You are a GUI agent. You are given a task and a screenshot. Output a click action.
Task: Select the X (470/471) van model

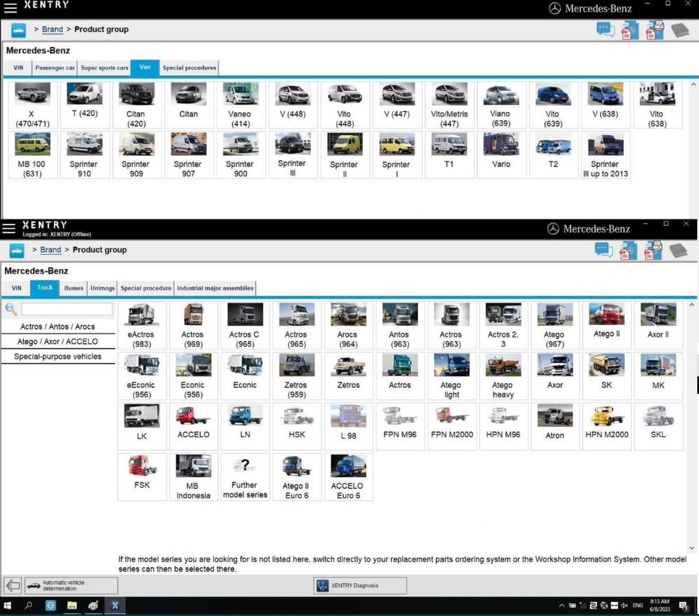tap(33, 106)
